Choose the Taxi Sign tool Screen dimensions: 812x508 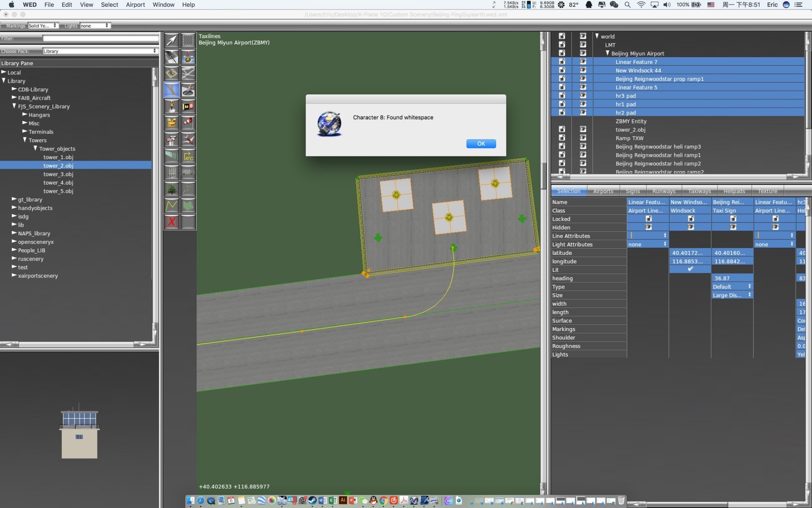pyautogui.click(x=188, y=106)
